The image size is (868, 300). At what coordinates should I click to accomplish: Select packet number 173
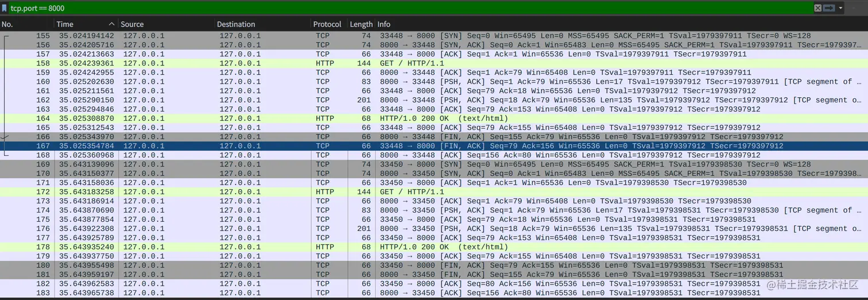point(434,201)
